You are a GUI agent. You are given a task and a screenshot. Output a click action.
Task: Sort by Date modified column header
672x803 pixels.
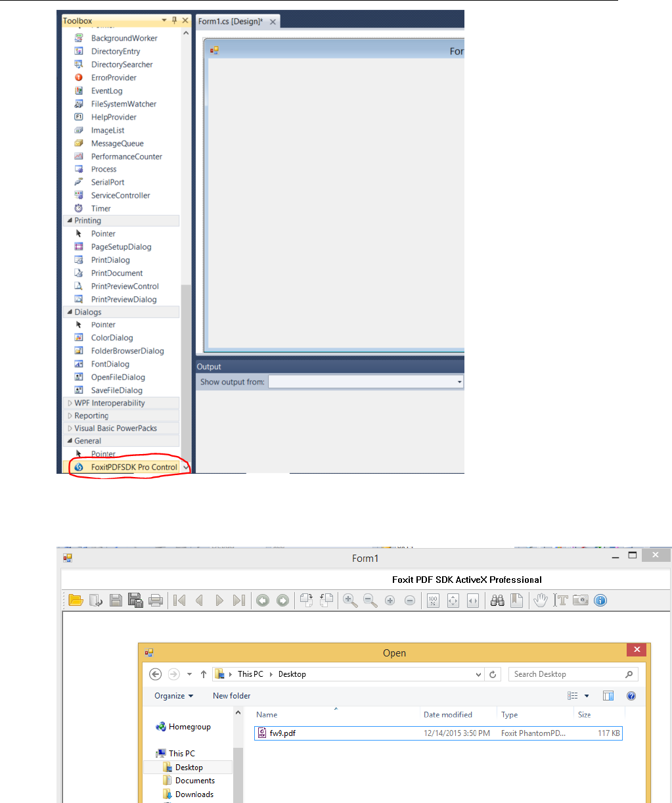coord(448,715)
